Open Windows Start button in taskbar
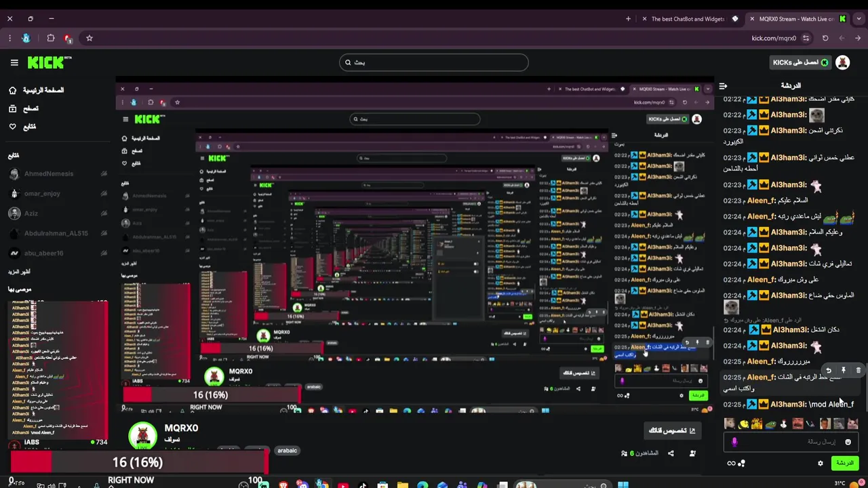 623,485
